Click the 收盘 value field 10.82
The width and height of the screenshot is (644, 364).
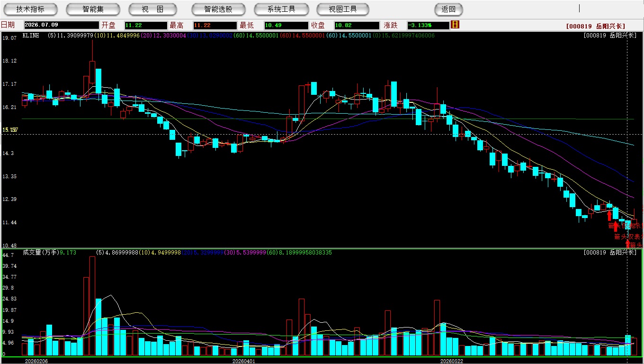(357, 25)
